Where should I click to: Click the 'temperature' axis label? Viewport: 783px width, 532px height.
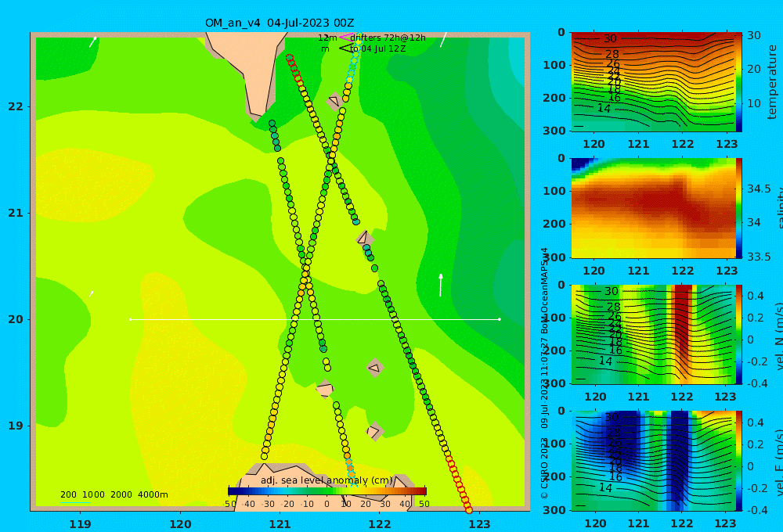pos(773,82)
